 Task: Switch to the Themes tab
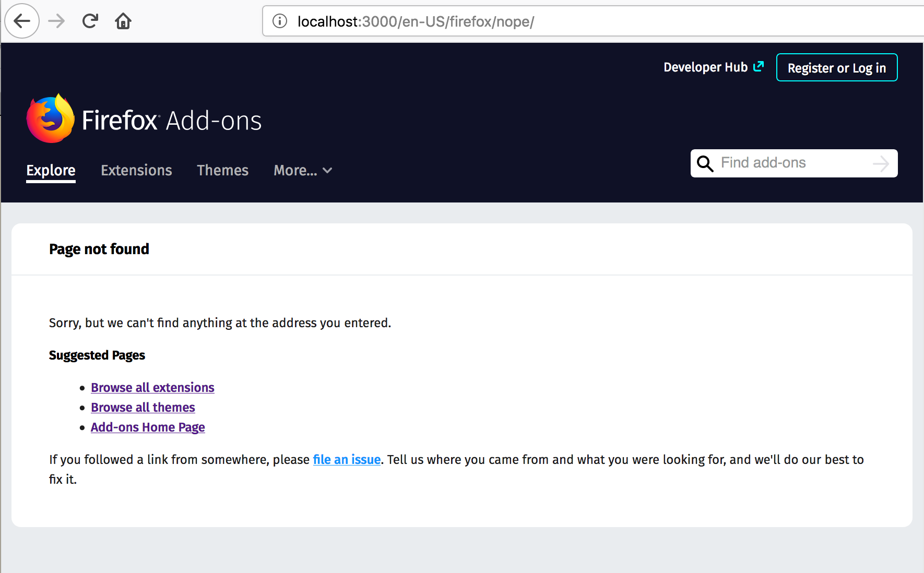click(x=222, y=171)
